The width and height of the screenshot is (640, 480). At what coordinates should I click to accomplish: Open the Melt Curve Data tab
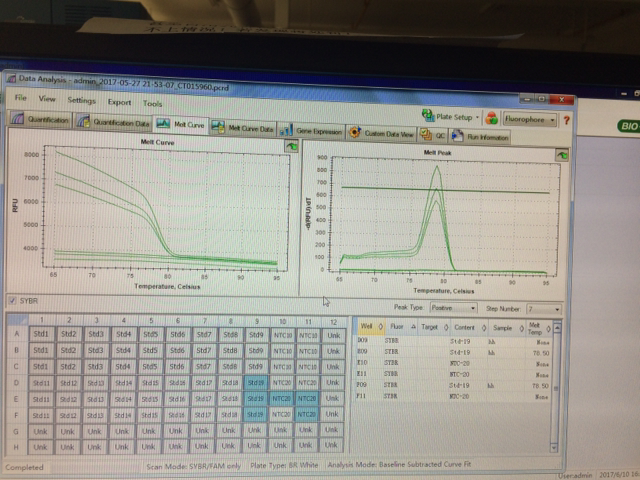tap(242, 128)
